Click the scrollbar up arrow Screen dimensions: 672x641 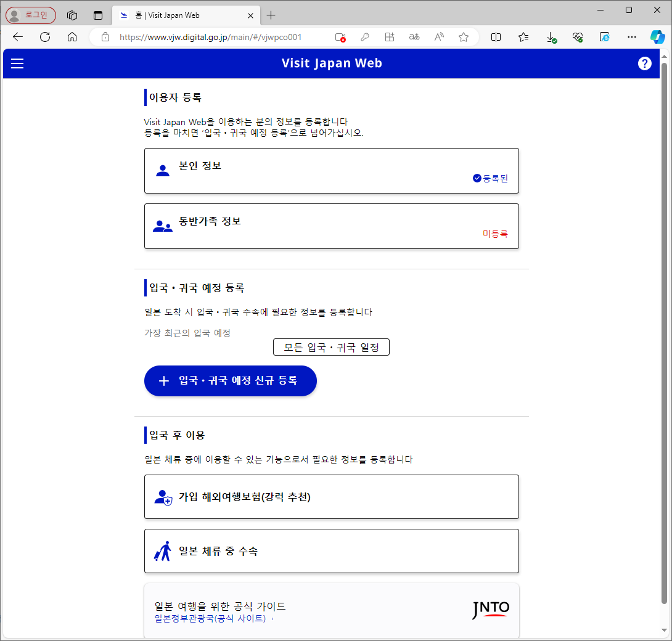pos(664,56)
